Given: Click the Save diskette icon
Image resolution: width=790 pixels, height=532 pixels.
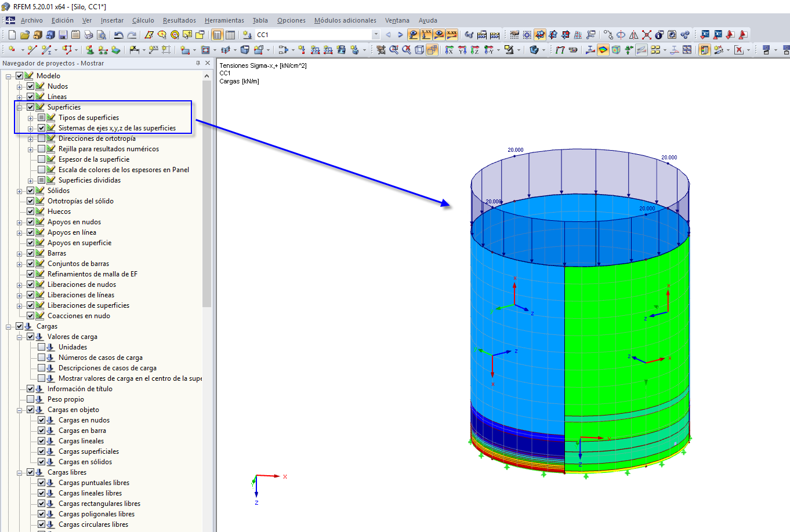Looking at the screenshot, I should pos(63,35).
